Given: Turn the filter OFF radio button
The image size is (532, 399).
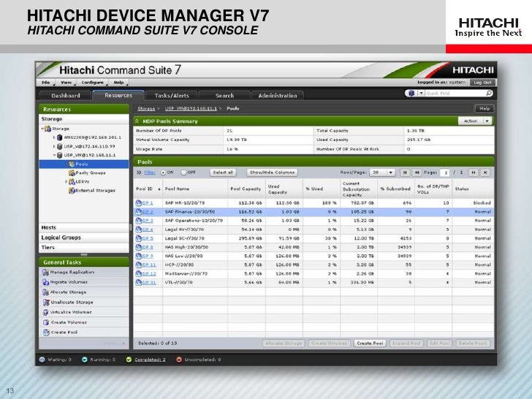Looking at the screenshot, I should coord(183,172).
